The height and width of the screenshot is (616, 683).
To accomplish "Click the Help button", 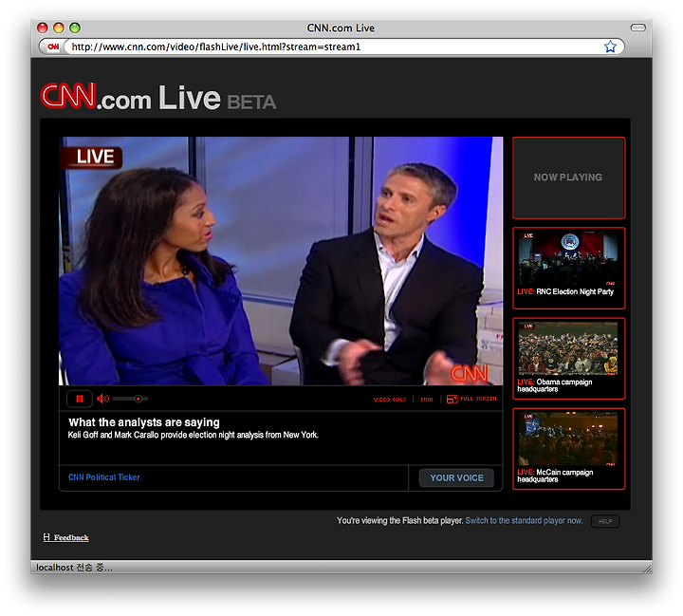I will (x=605, y=521).
